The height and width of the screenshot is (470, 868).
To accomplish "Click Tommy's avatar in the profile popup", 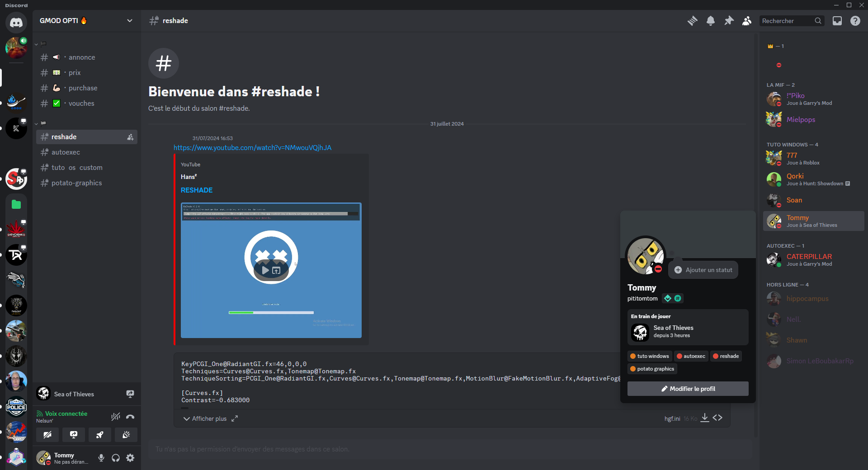I will pos(645,256).
